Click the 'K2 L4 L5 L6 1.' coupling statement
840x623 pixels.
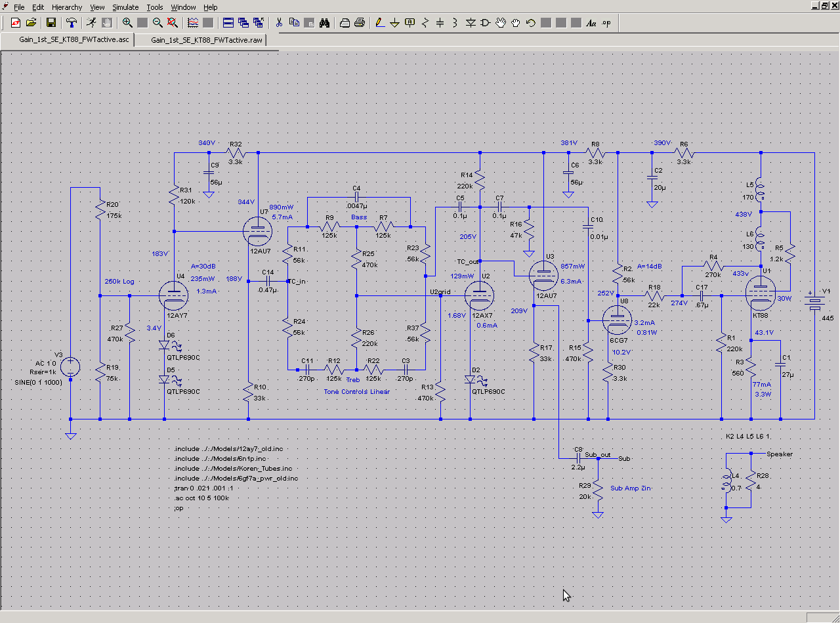click(747, 437)
